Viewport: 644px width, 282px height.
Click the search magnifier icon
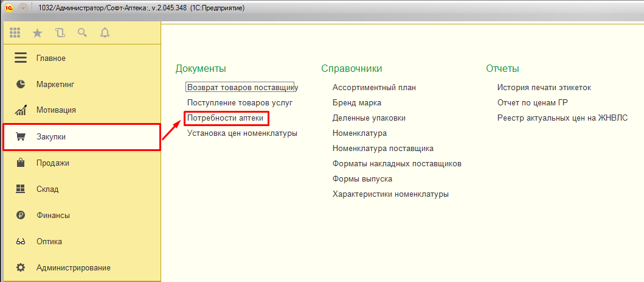coord(82,32)
